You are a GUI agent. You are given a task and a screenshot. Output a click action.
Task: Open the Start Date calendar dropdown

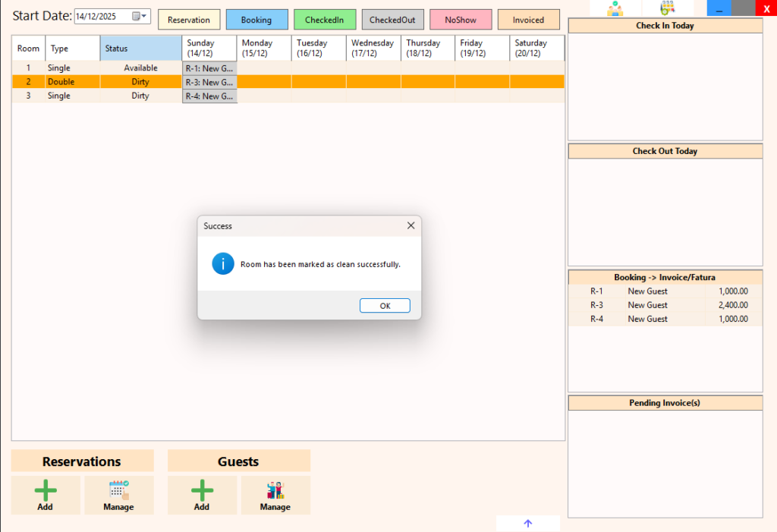[x=140, y=16]
